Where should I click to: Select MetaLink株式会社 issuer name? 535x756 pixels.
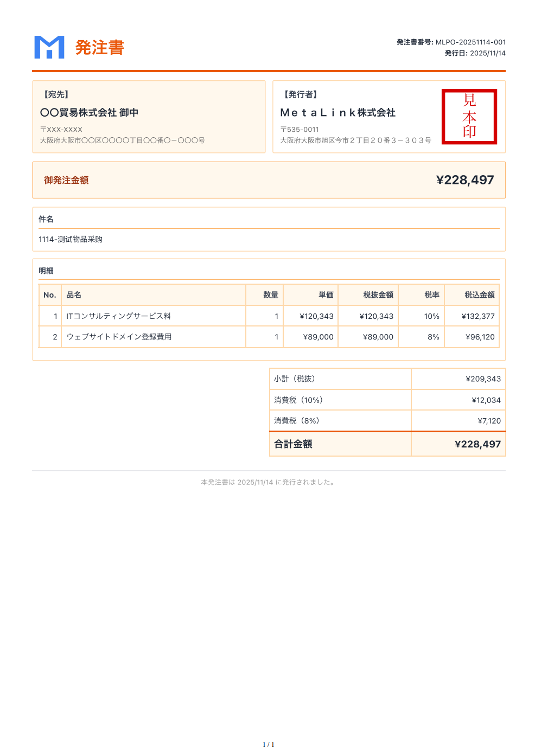pos(338,113)
